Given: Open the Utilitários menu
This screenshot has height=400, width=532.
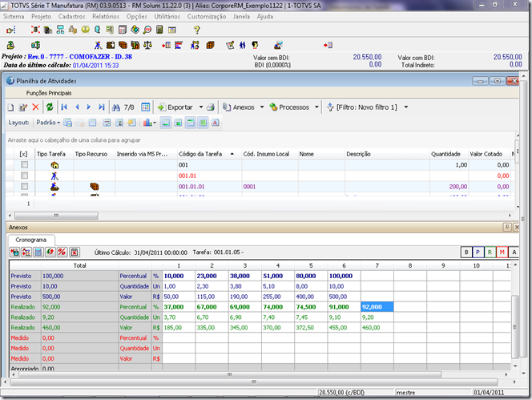Looking at the screenshot, I should pyautogui.click(x=167, y=16).
